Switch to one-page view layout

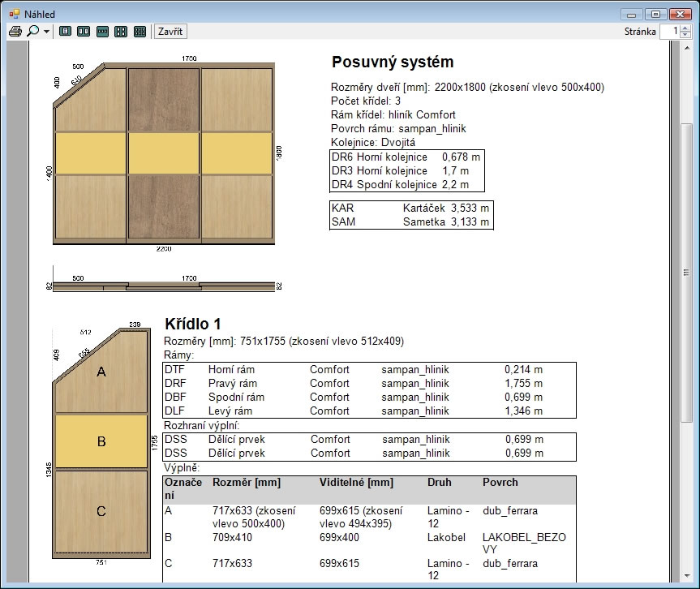coord(66,32)
